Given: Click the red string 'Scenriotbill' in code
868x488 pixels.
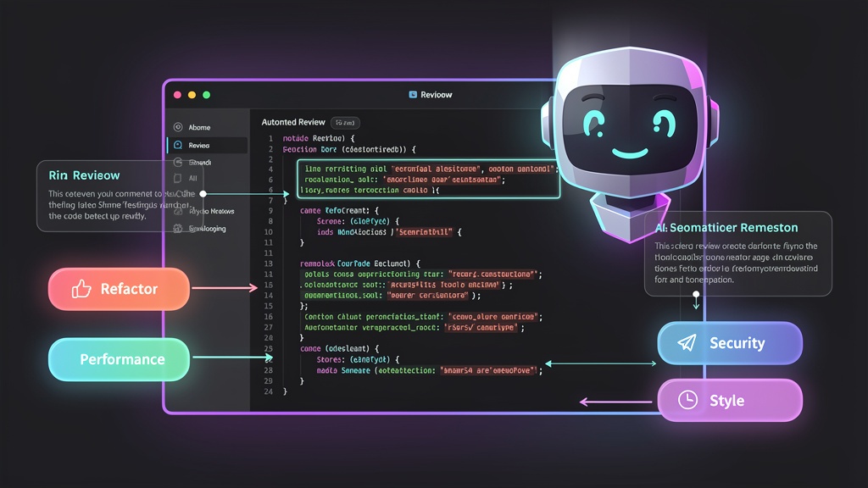Looking at the screenshot, I should [424, 232].
